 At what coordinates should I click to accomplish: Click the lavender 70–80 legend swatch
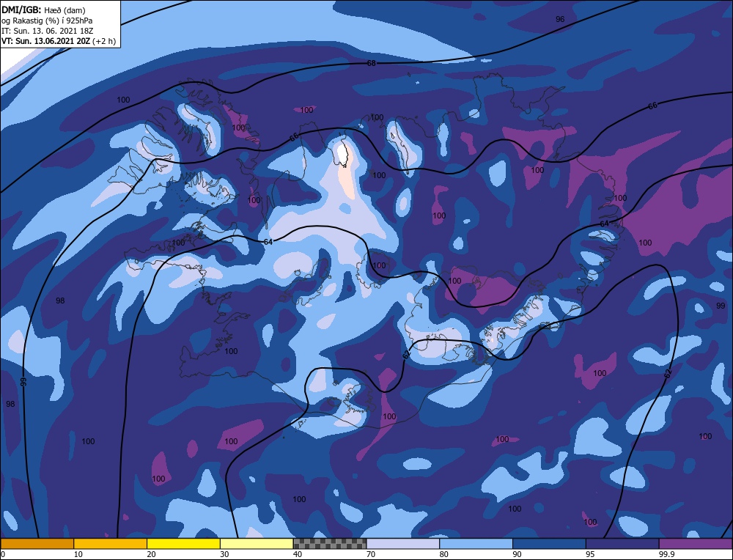(403, 544)
